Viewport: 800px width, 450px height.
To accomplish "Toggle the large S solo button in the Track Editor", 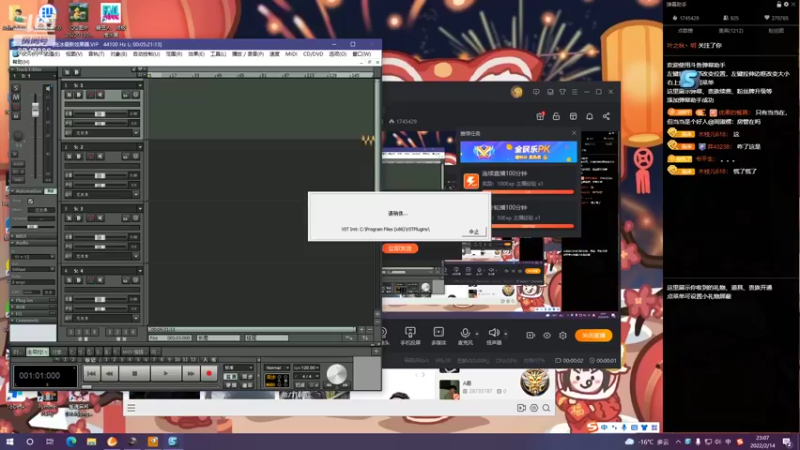I will [16, 88].
